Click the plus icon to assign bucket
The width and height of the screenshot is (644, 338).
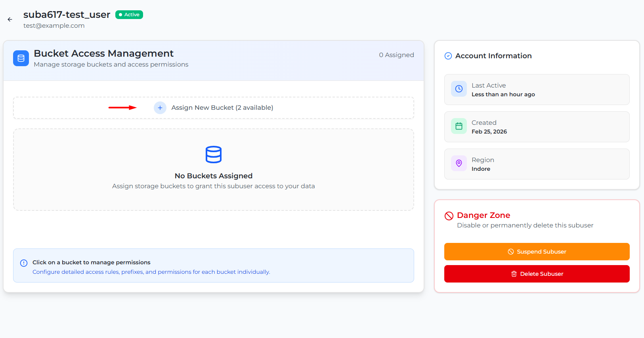(x=160, y=108)
